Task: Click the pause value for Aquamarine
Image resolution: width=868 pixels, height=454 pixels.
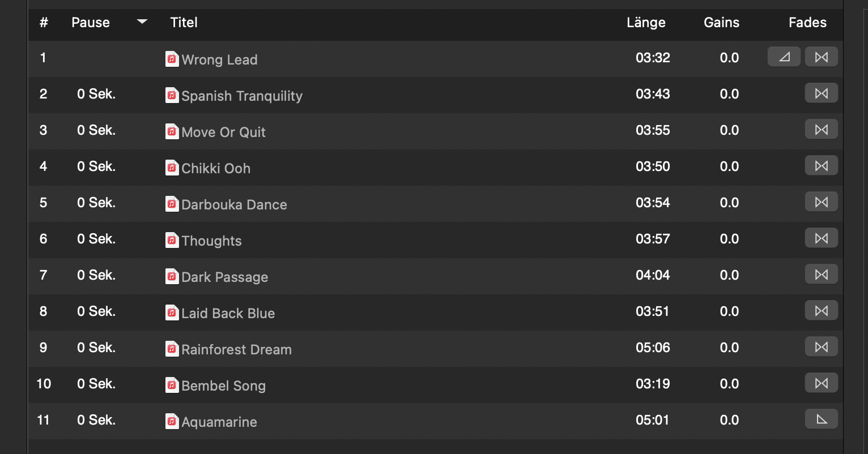Action: [96, 420]
